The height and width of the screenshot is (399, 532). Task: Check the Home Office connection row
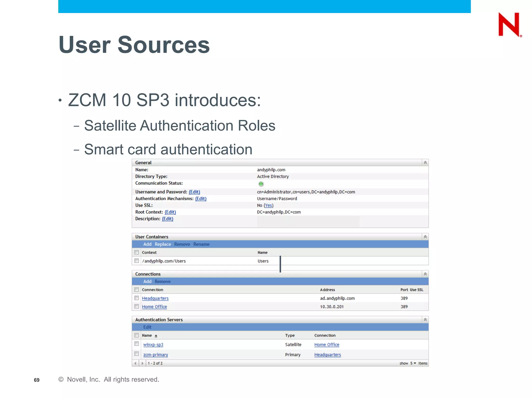[x=137, y=306]
